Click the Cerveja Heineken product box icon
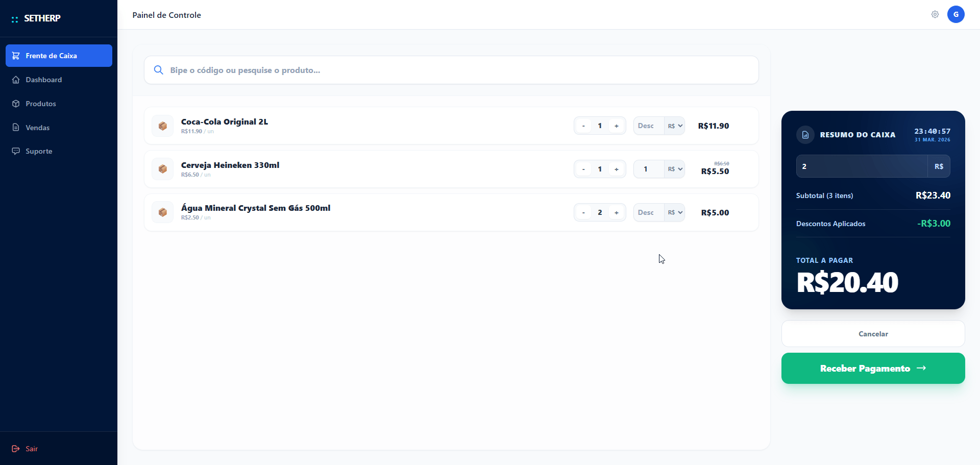Viewport: 980px width, 465px height. [x=163, y=169]
